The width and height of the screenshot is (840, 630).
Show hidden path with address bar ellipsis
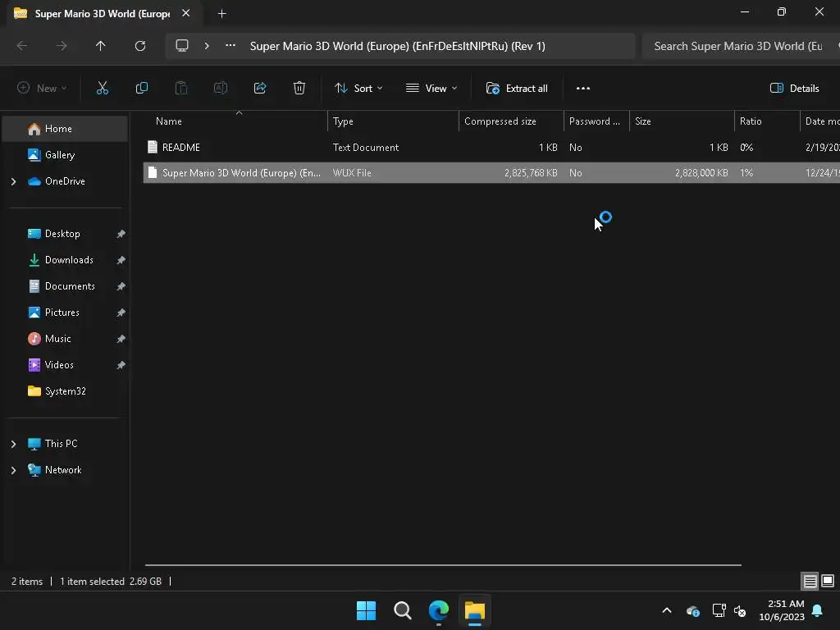click(x=231, y=46)
